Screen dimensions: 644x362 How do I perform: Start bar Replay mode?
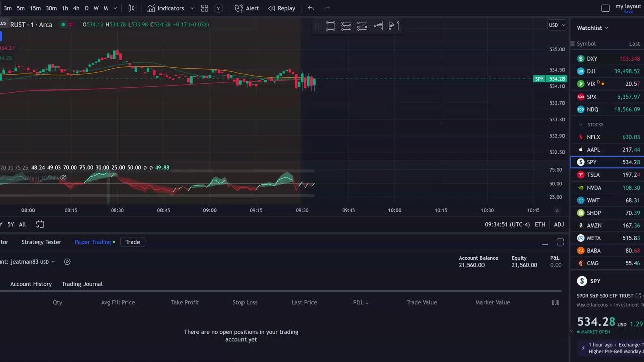pyautogui.click(x=282, y=8)
